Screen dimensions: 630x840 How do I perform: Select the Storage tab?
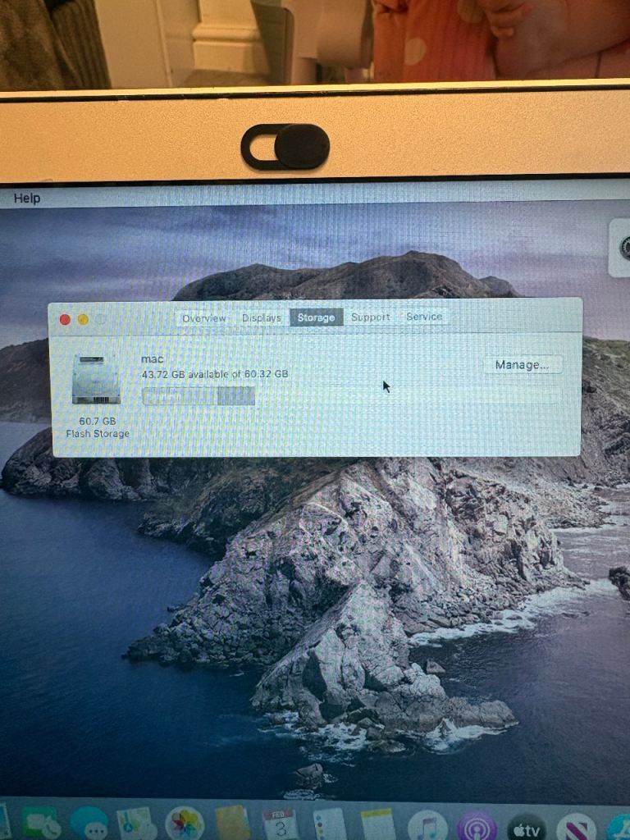tap(317, 317)
